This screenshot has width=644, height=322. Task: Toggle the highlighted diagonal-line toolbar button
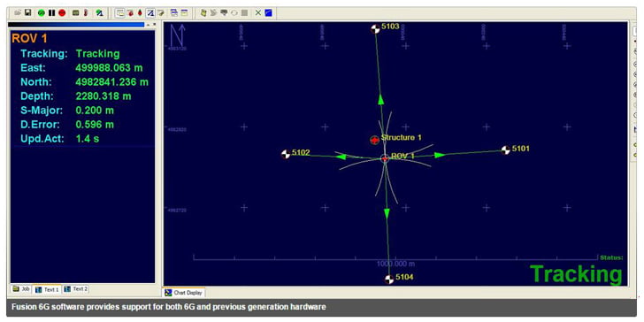(x=150, y=12)
